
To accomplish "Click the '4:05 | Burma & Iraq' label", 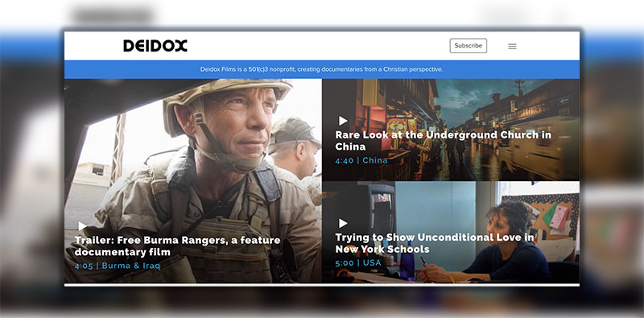I will point(117,266).
